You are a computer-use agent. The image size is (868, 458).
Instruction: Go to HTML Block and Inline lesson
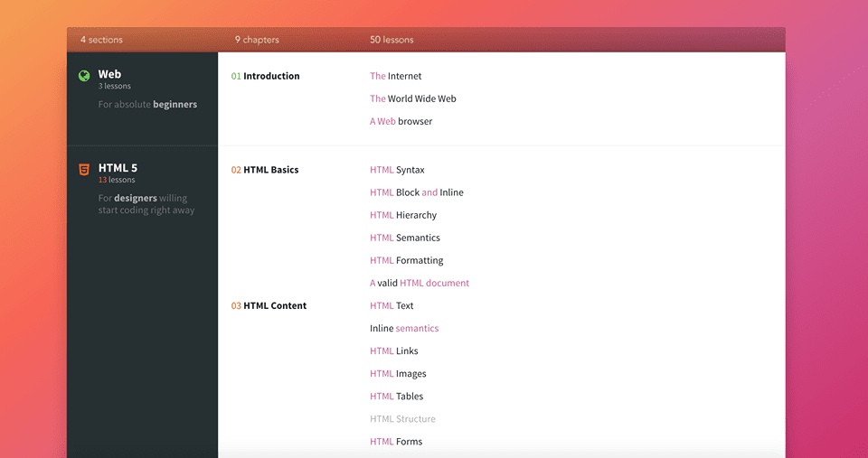coord(416,192)
